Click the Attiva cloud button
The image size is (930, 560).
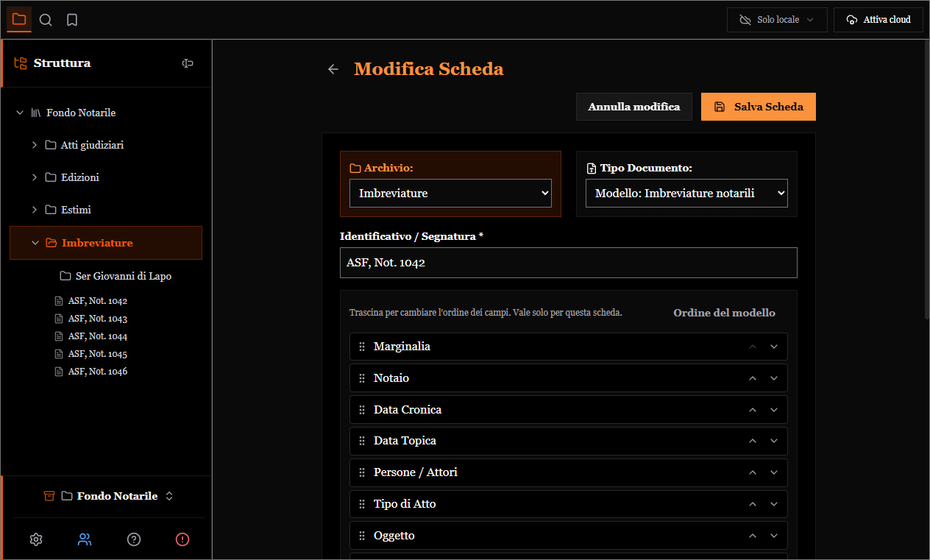pos(878,20)
